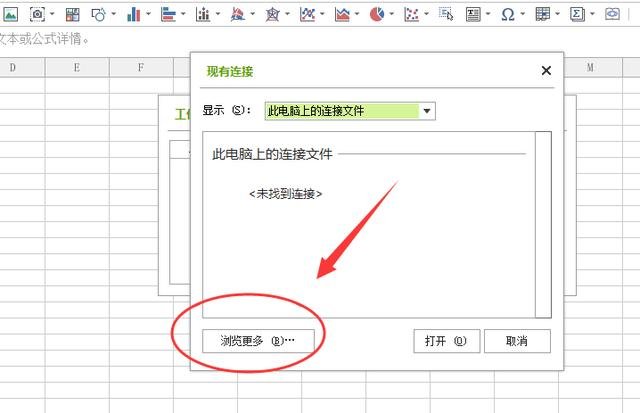640x413 pixels.
Task: Insert an area chart
Action: pos(342,15)
